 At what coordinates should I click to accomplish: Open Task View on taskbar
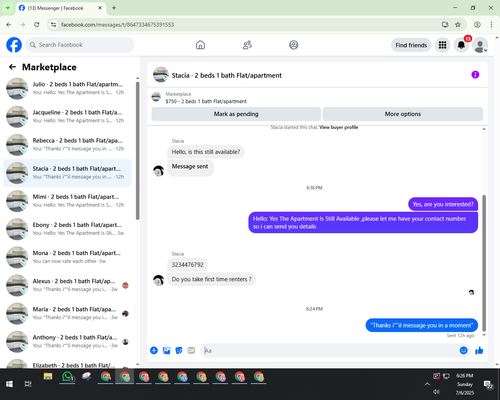28,384
